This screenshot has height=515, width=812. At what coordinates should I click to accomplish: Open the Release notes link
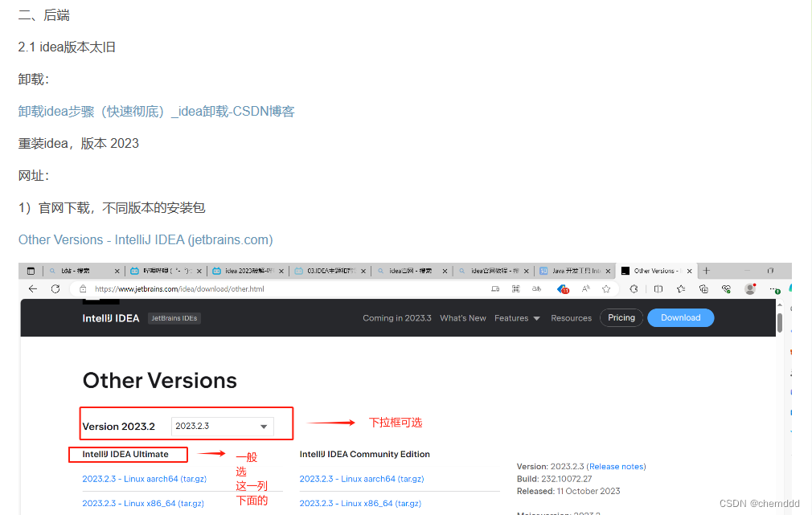pos(617,466)
